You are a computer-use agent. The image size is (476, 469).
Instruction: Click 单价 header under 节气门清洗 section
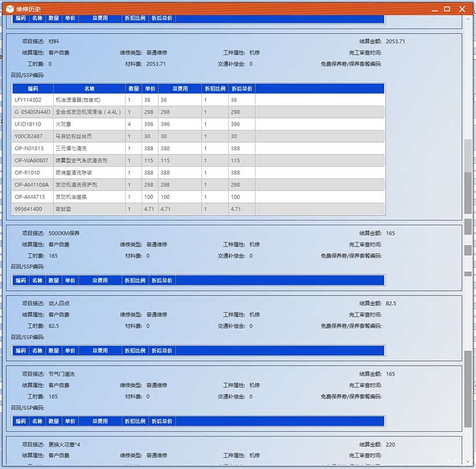[70, 421]
